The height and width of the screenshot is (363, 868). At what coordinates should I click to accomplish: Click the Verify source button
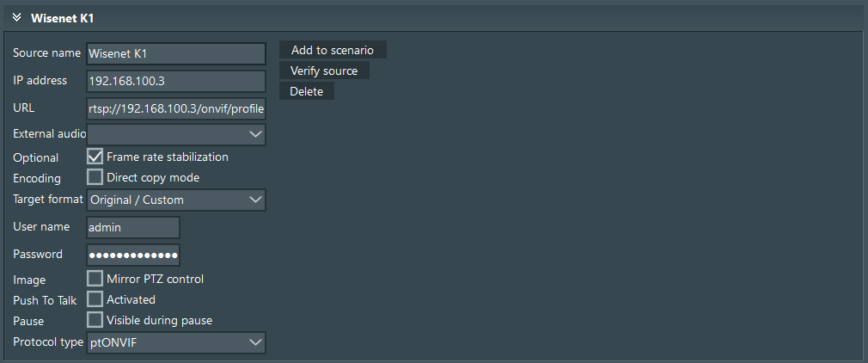(x=324, y=71)
